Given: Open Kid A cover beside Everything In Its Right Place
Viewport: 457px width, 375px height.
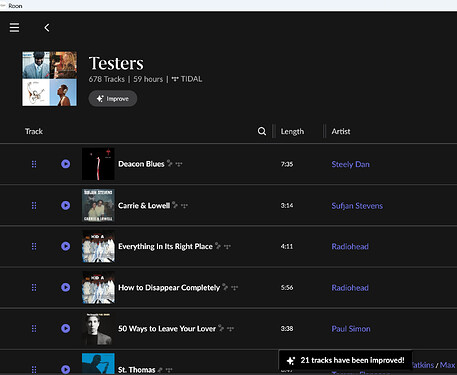Looking at the screenshot, I should coord(98,246).
